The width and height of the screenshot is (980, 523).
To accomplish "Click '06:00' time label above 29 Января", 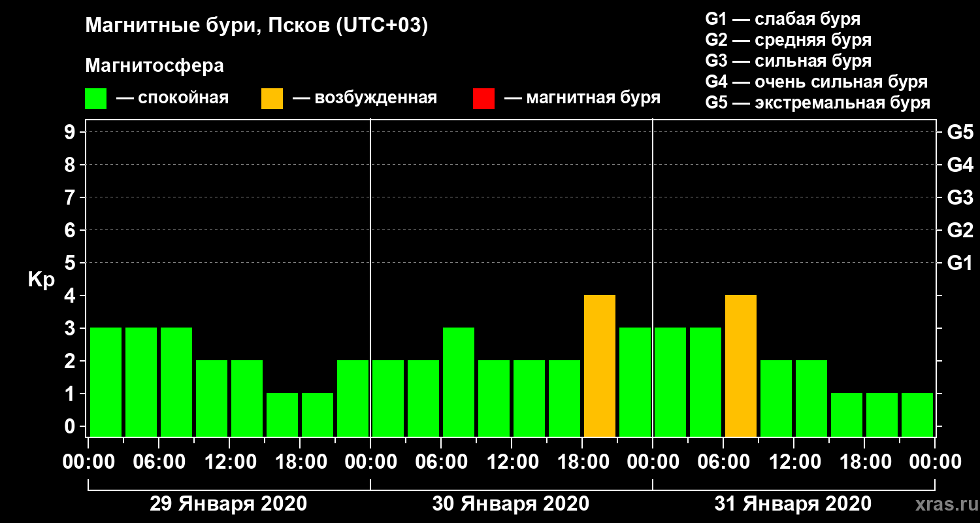I will 159,462.
